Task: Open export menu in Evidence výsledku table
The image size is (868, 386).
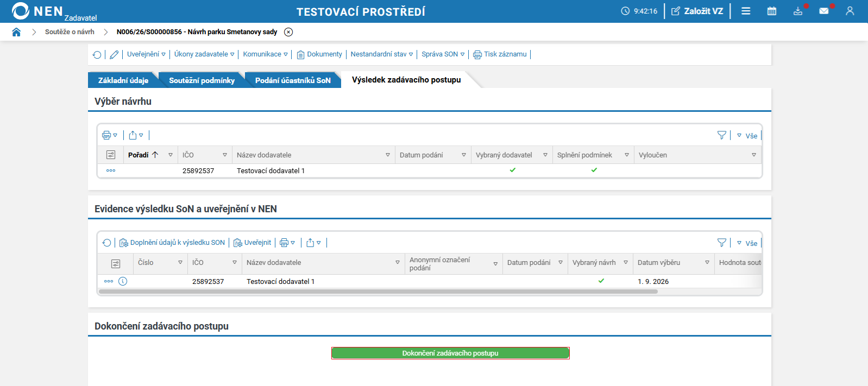Action: pyautogui.click(x=313, y=243)
